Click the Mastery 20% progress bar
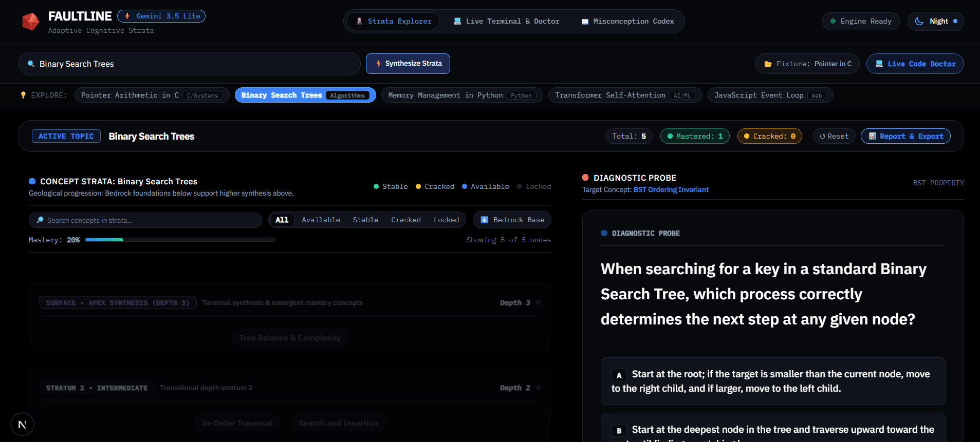980x442 pixels. (180, 240)
